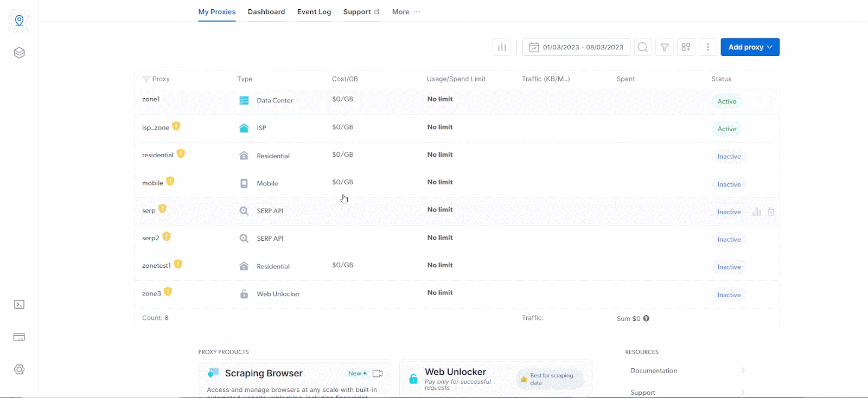
Task: Click the $0/GB cost of residential
Action: [343, 155]
